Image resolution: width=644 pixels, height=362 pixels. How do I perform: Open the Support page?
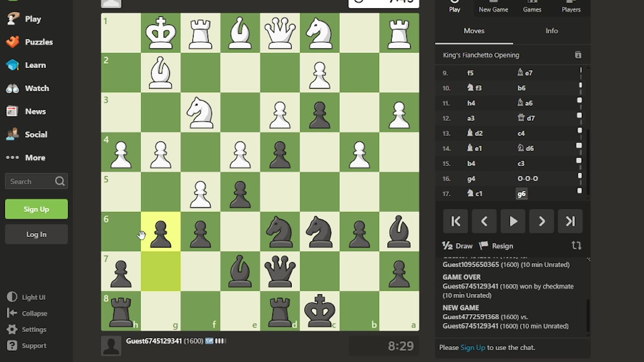pyautogui.click(x=27, y=345)
